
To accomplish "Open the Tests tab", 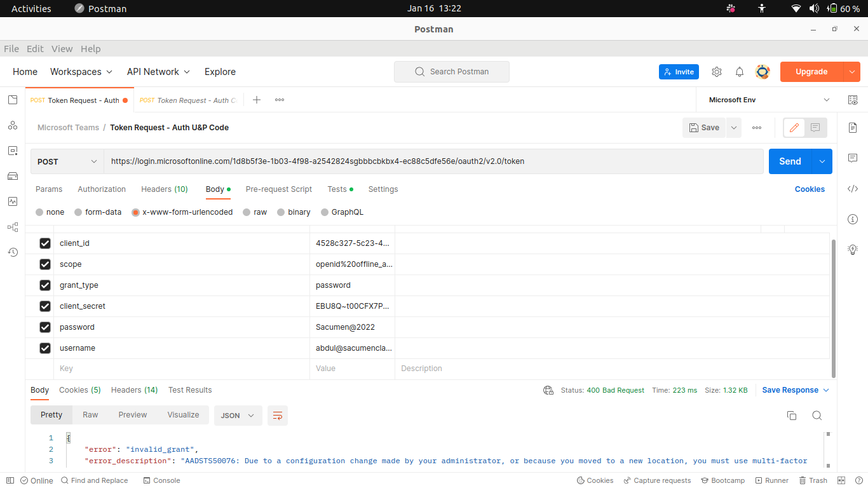I will [x=340, y=189].
